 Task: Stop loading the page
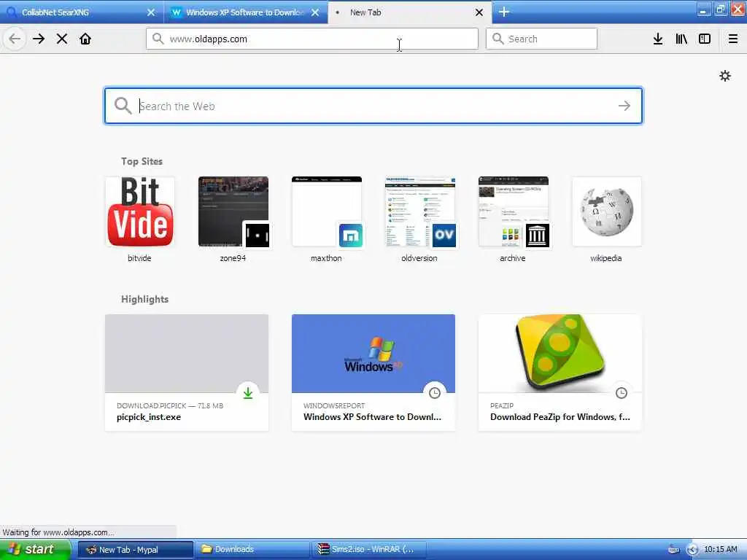tap(62, 39)
